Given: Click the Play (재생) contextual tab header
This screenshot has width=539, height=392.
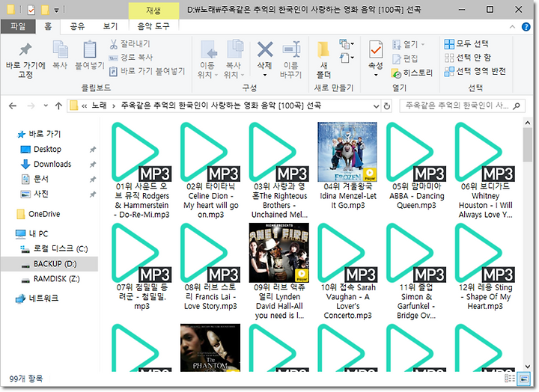Looking at the screenshot, I should 153,10.
